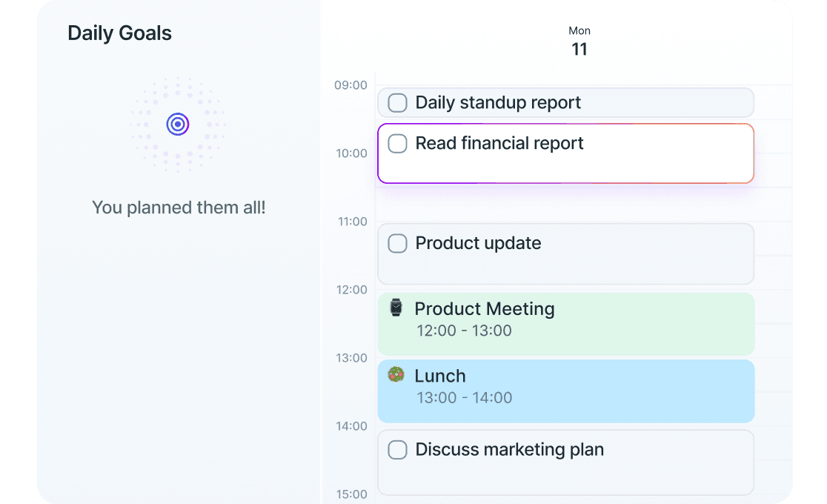This screenshot has width=827, height=504.
Task: Select the Lunch event title
Action: (440, 376)
